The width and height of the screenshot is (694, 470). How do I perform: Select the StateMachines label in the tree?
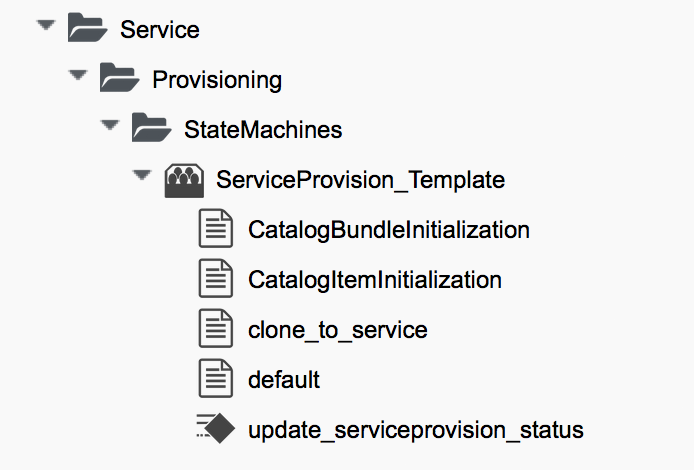pos(263,130)
